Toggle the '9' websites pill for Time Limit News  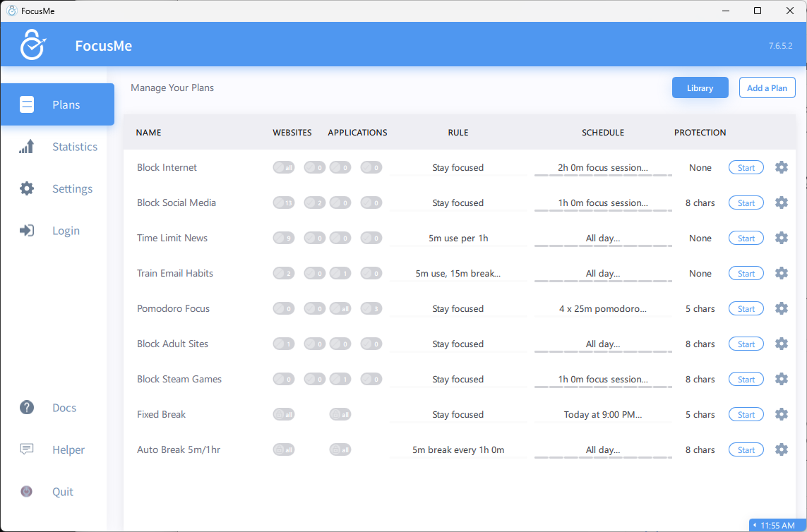(284, 238)
